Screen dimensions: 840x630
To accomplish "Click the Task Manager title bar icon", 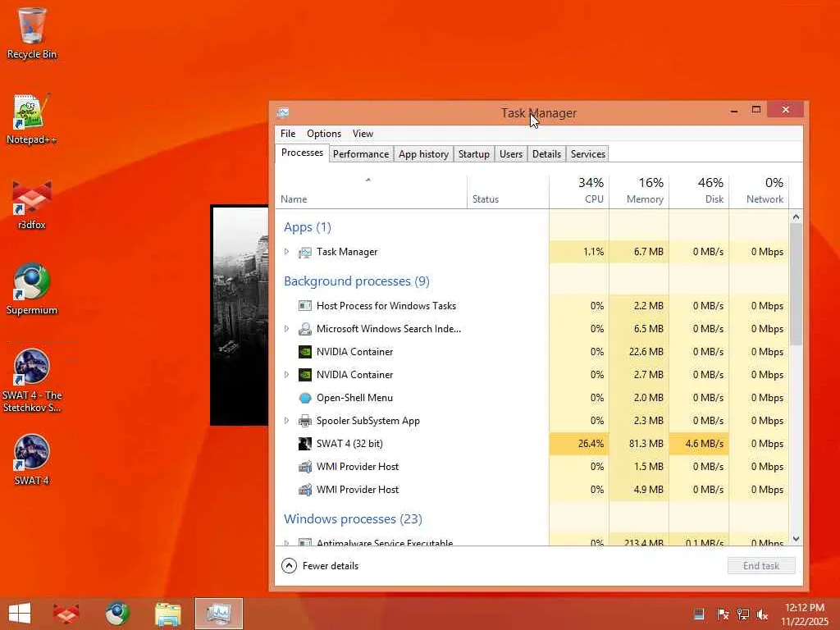I will pos(283,112).
